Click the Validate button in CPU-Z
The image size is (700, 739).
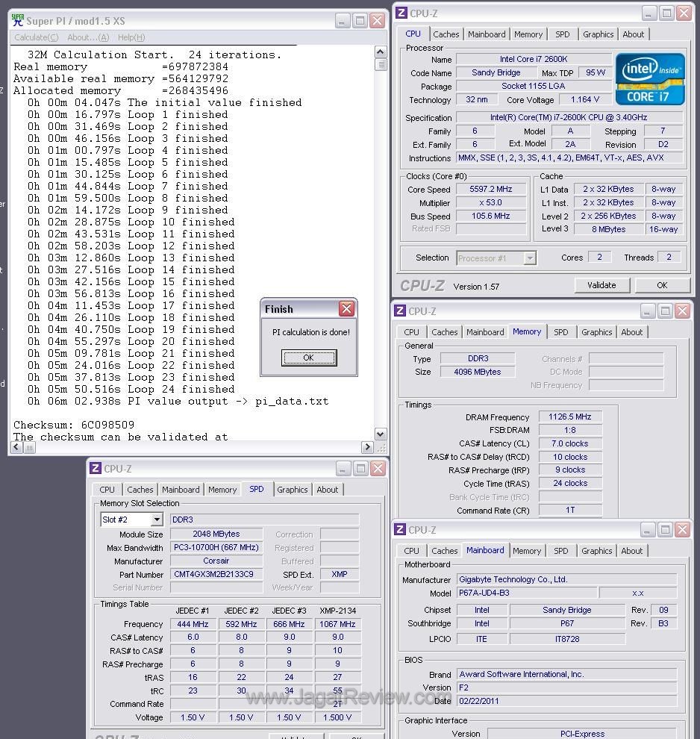(x=601, y=285)
